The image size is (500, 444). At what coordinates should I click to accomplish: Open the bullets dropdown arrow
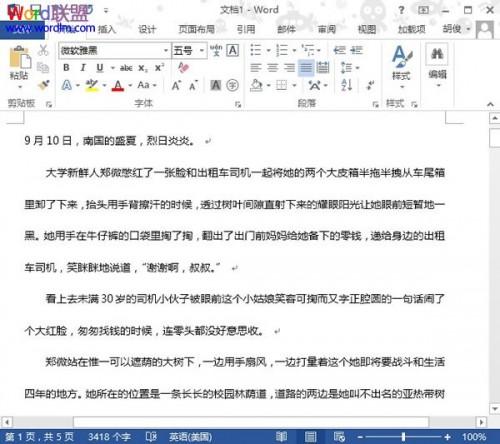click(268, 51)
